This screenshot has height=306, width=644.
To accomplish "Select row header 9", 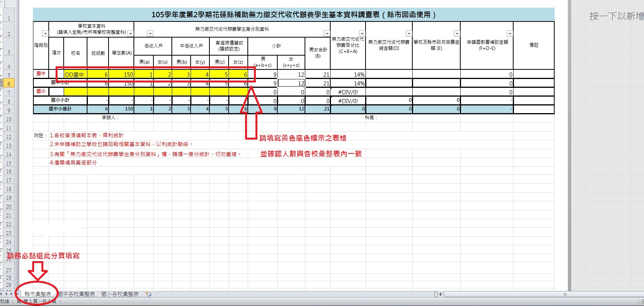I will (8, 110).
